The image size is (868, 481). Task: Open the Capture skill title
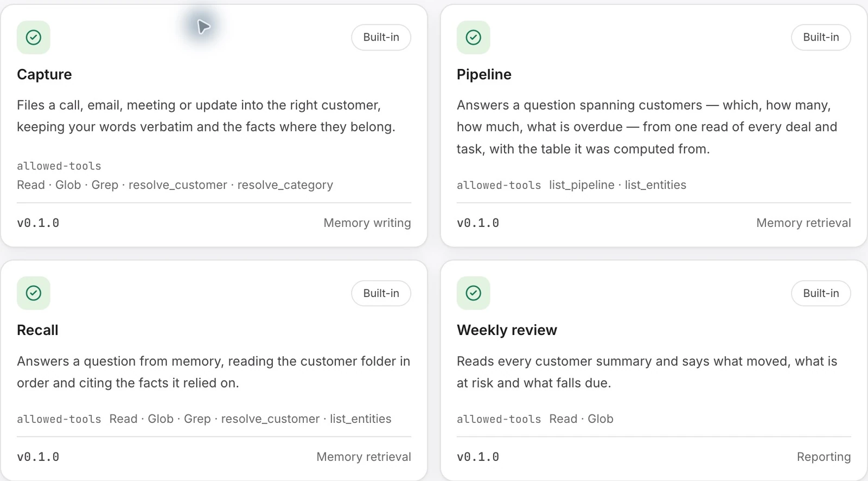[44, 74]
